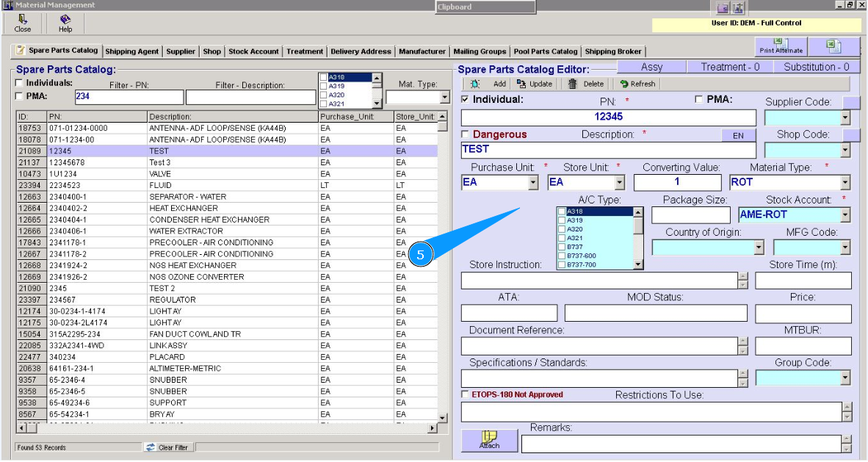Click the Excel export icon beside Print Alternate
This screenshot has height=462, width=868.
[833, 46]
